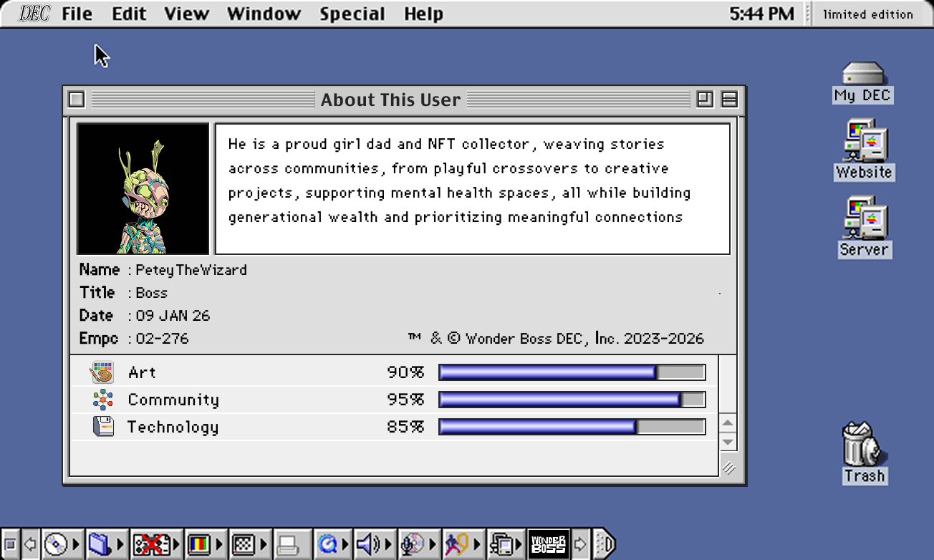Viewport: 934px width, 560px height.
Task: Click the running figure icon in control strip
Action: 456,544
